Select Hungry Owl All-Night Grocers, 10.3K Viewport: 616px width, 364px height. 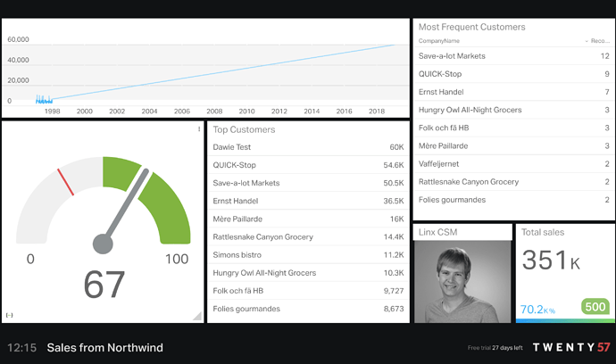pos(308,273)
